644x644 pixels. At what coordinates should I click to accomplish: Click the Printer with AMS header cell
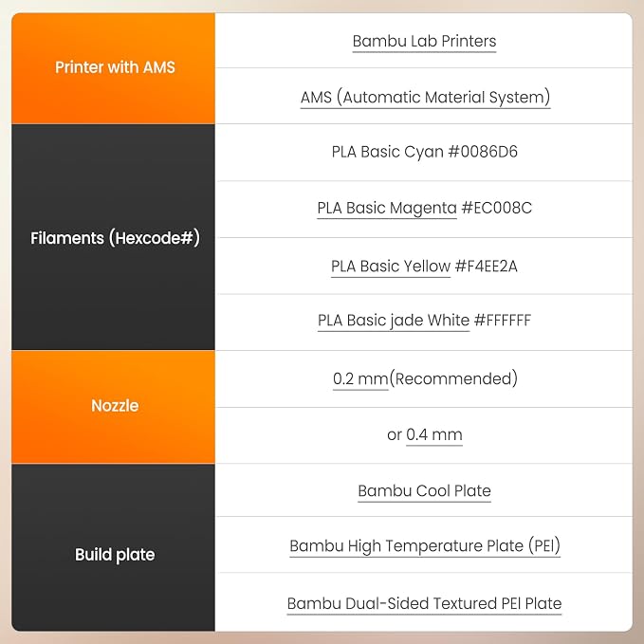pos(114,68)
